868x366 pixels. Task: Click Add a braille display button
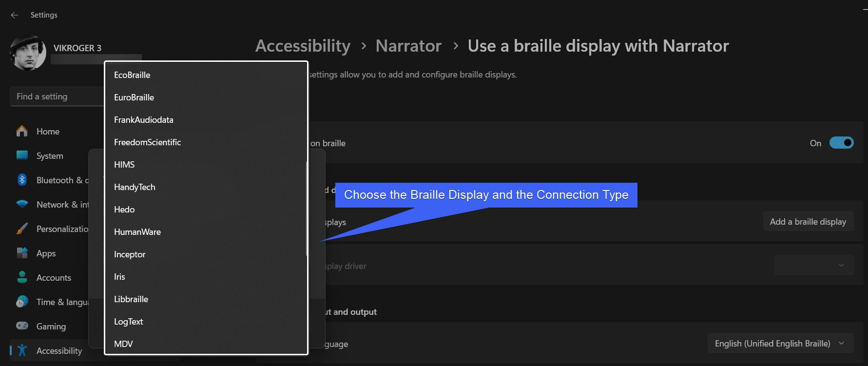click(808, 222)
